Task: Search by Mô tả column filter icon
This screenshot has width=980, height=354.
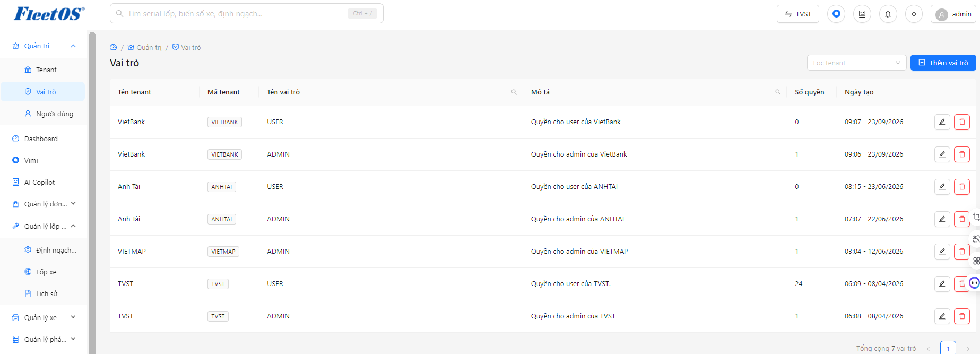Action: [778, 92]
